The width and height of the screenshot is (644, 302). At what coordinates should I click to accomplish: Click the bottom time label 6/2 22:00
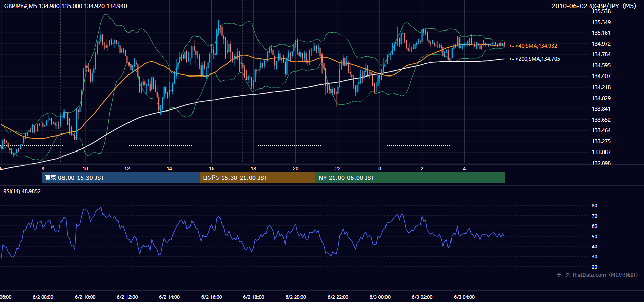pos(338,297)
